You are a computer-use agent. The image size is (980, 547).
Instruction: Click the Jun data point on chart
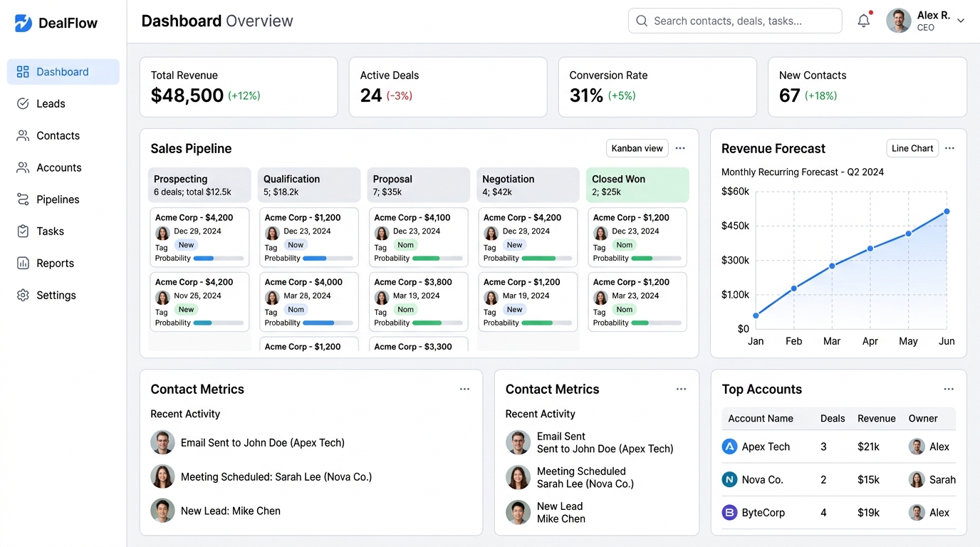pos(947,212)
